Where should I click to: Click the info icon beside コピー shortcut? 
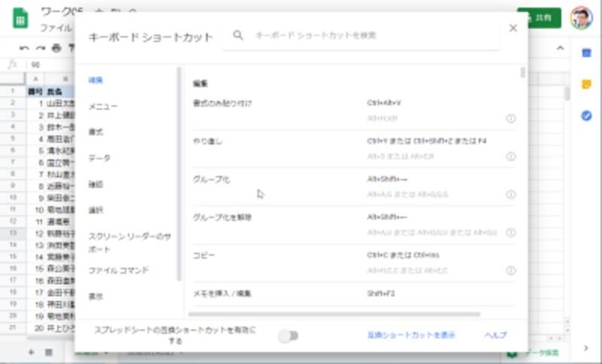click(510, 271)
